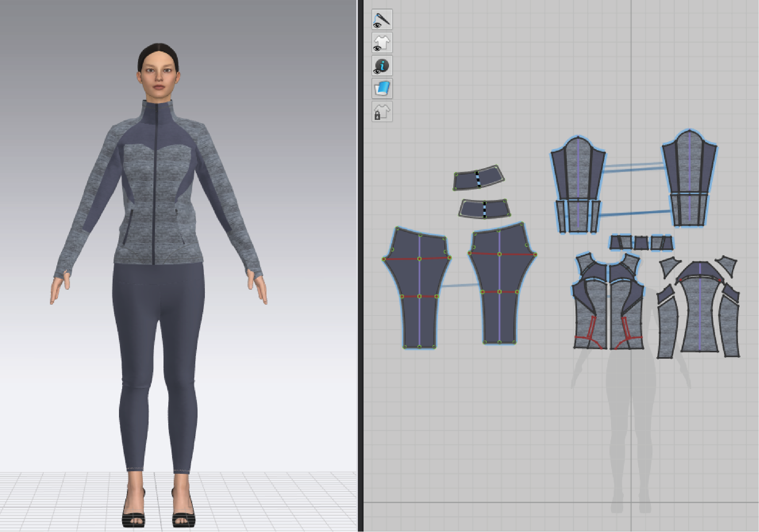Image resolution: width=759 pixels, height=532 pixels.
Task: Click the jacket collar on the 3D avatar
Action: [157, 112]
